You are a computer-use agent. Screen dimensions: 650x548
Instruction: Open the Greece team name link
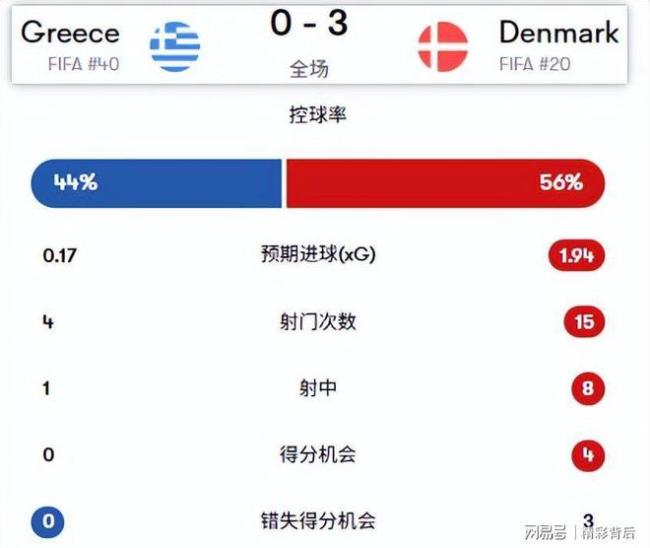pyautogui.click(x=70, y=31)
